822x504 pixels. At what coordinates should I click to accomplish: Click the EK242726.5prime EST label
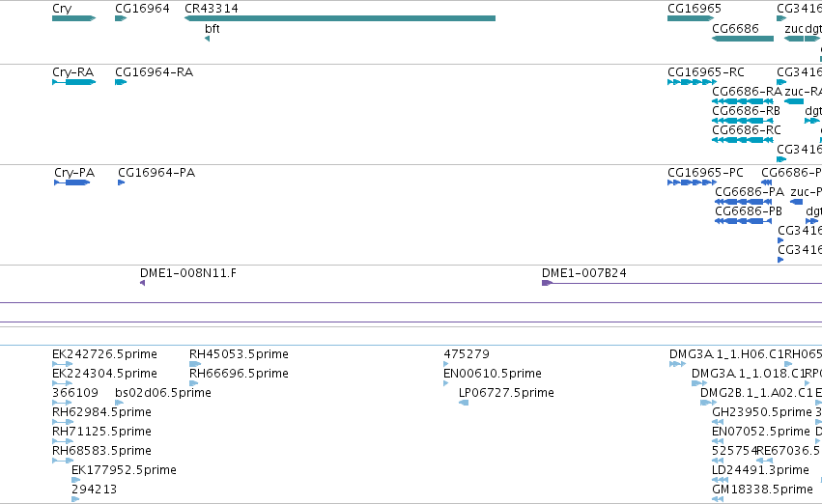coord(105,354)
